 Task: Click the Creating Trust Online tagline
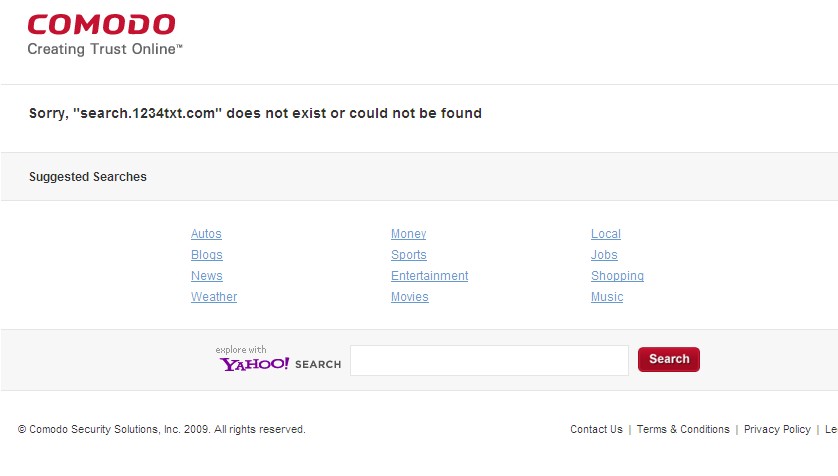pos(105,49)
